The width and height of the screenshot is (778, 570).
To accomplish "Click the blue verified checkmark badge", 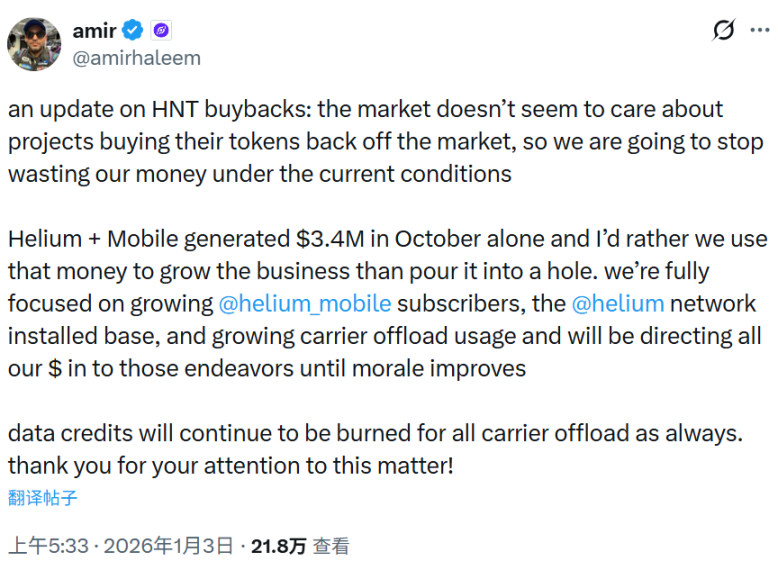I will (x=133, y=30).
